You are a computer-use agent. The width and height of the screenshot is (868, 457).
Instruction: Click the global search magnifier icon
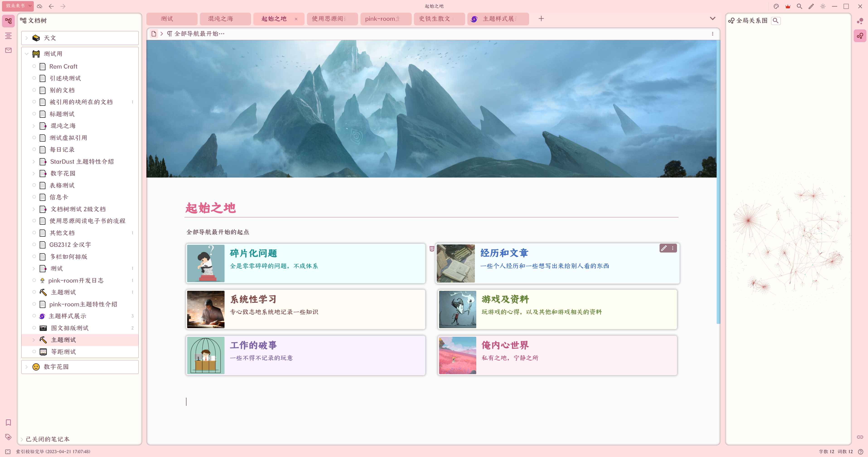pyautogui.click(x=799, y=6)
